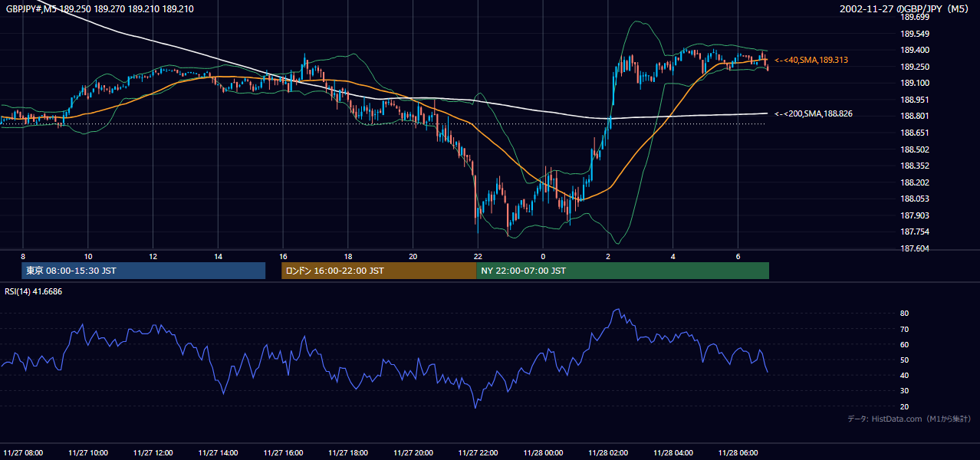Viewport: 980px width, 460px height.
Task: Click RSI axis level 70
Action: 905,329
